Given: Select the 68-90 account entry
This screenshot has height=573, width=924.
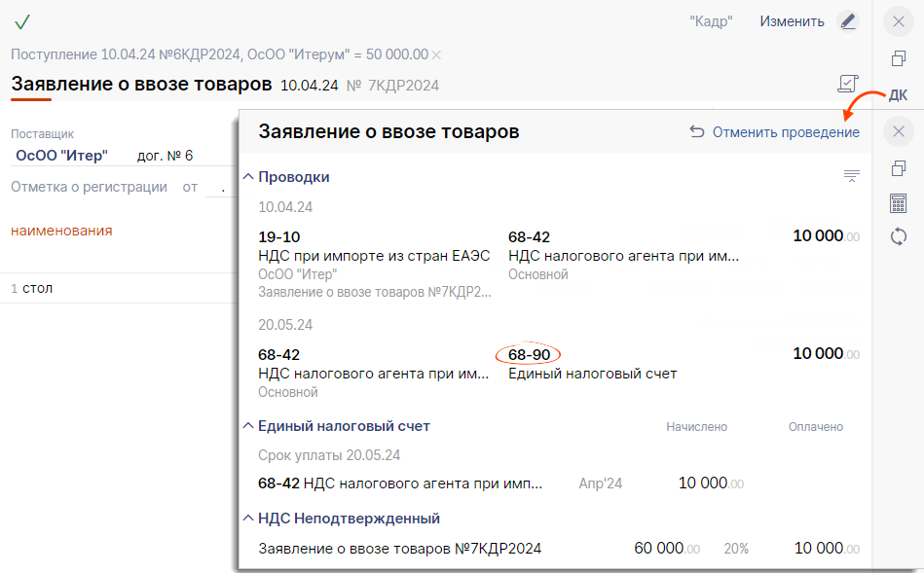Looking at the screenshot, I should (x=529, y=354).
